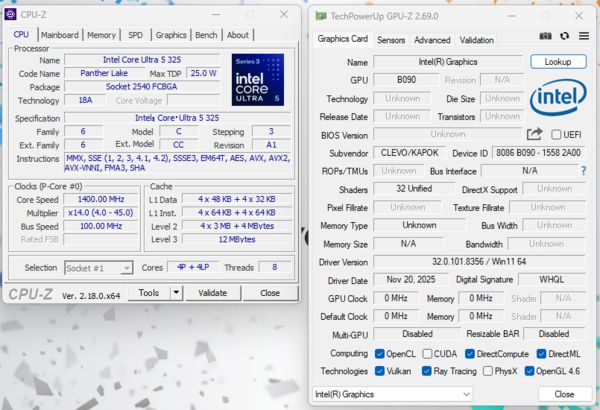Open the Tools dropdown arrow in CPU-Z

(x=176, y=293)
